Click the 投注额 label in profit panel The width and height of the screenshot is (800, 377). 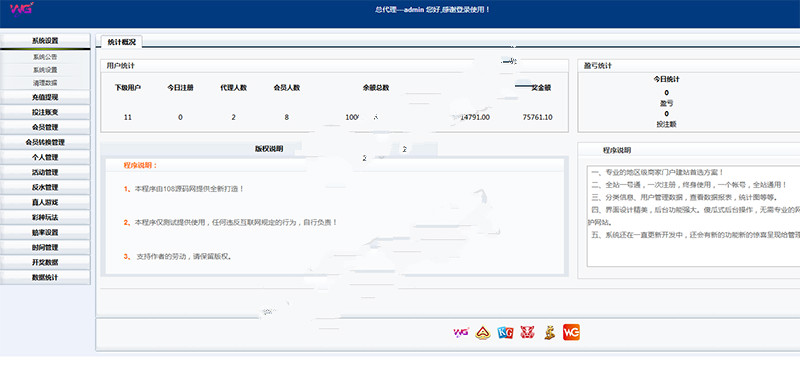coord(666,124)
